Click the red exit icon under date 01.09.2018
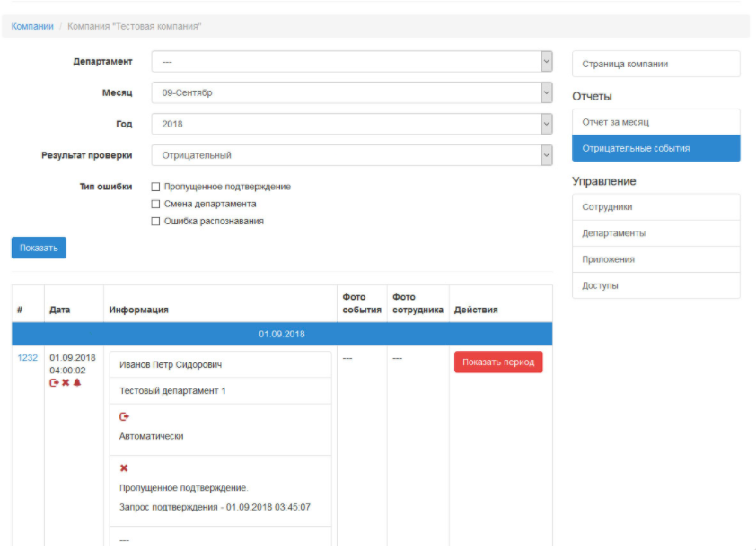Viewport: 756px width, 550px height. click(x=54, y=383)
